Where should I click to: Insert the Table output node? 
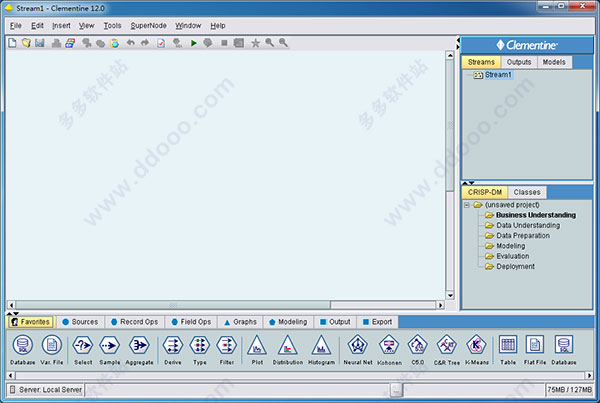pyautogui.click(x=508, y=349)
